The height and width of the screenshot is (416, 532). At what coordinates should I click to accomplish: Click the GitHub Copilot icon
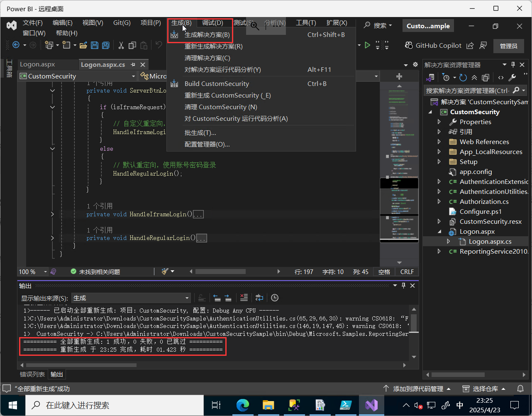click(409, 45)
